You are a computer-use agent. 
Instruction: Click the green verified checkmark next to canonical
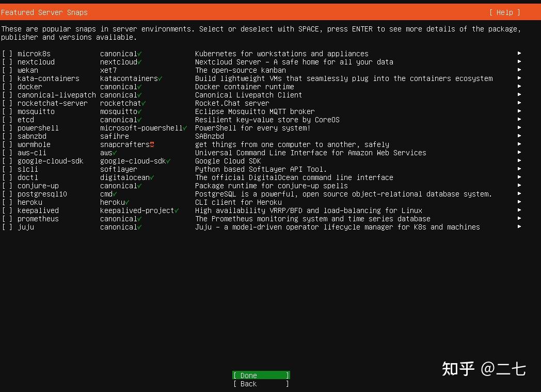click(x=139, y=53)
